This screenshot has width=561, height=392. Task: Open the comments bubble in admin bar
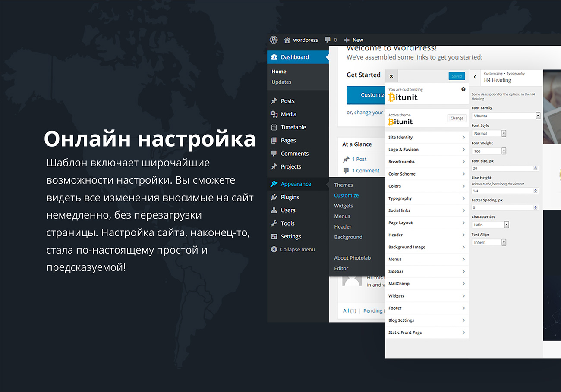tap(328, 40)
